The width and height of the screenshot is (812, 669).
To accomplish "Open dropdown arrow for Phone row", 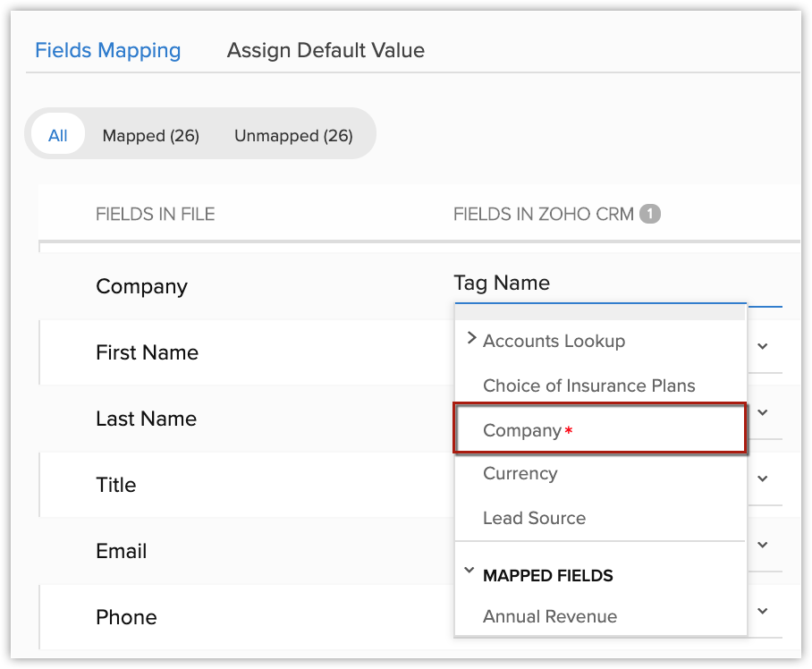I will coord(763,611).
